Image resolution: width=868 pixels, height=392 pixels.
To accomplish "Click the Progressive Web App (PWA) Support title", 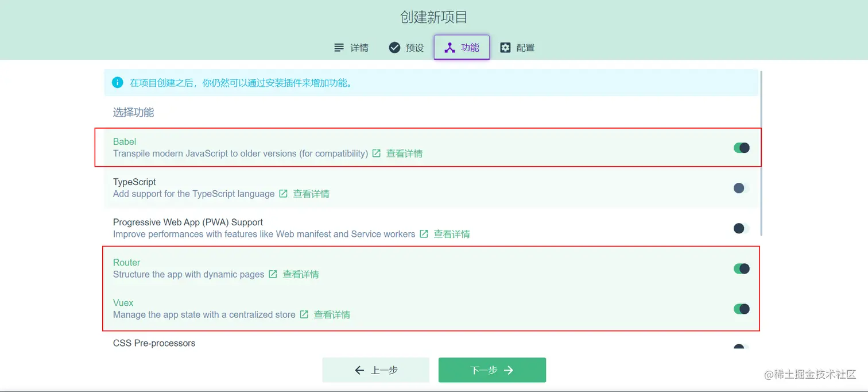I will click(188, 222).
